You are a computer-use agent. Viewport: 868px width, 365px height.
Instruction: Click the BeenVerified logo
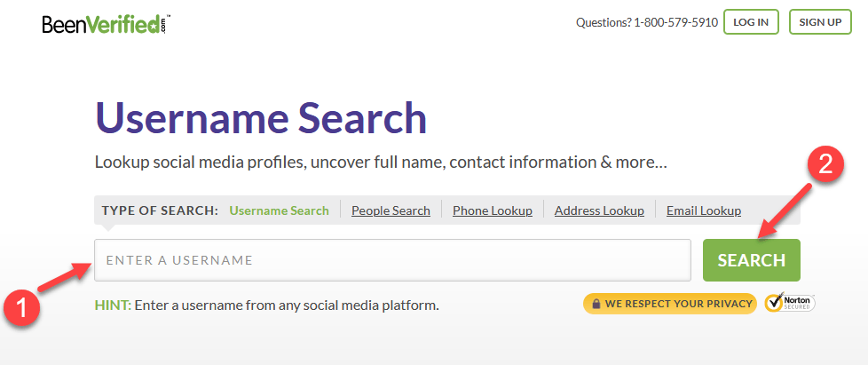(x=106, y=24)
